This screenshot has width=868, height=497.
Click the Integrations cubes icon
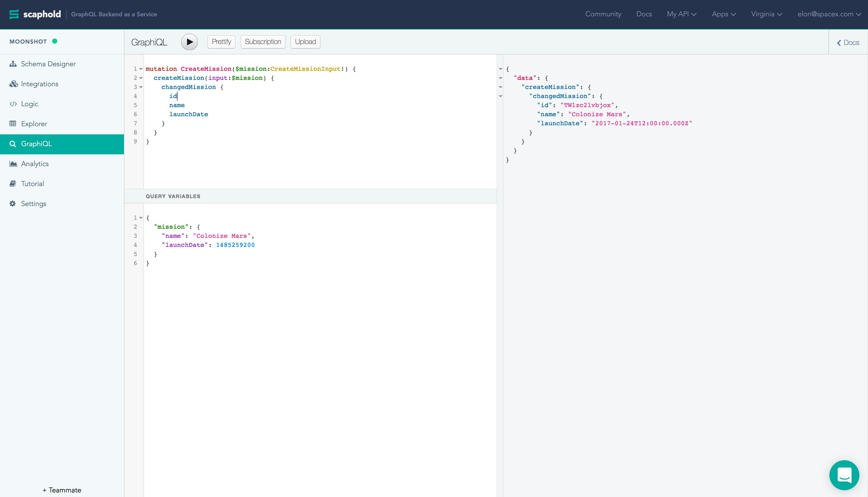(x=13, y=84)
